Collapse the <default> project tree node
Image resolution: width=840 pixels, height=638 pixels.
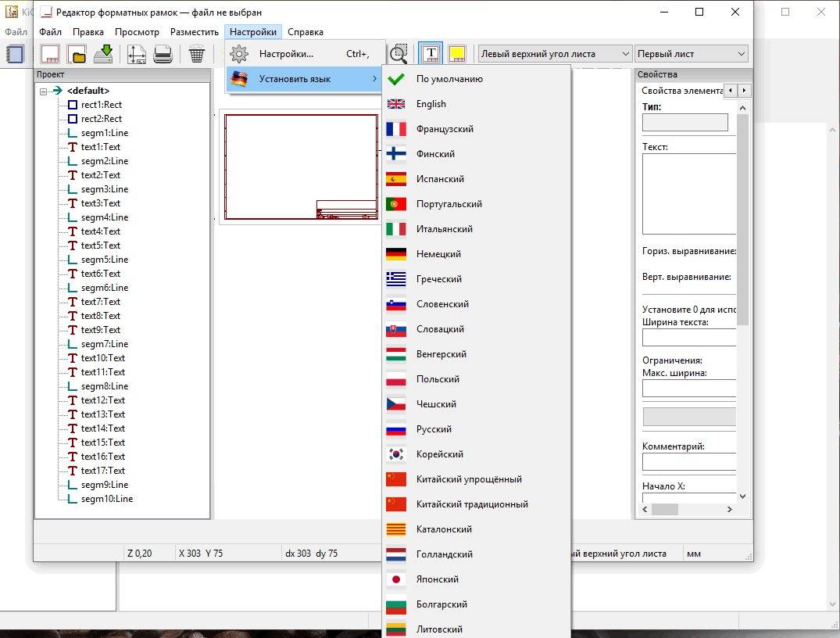coord(44,91)
